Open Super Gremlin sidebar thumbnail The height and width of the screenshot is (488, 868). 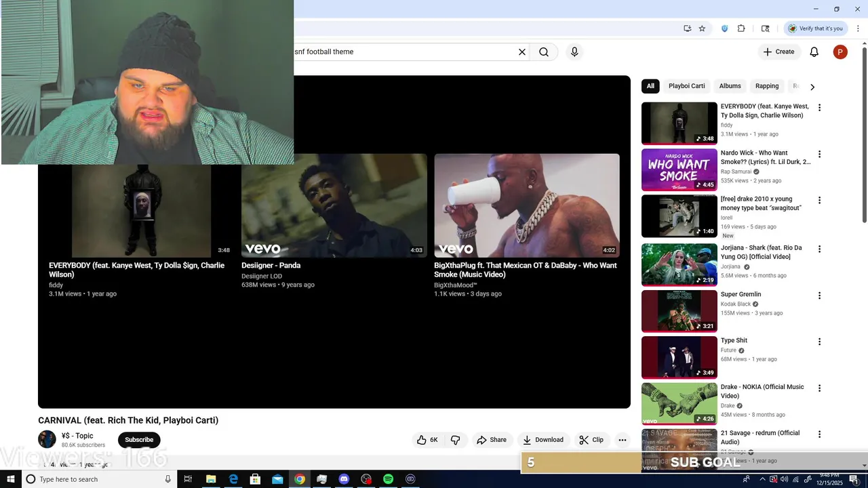[679, 311]
